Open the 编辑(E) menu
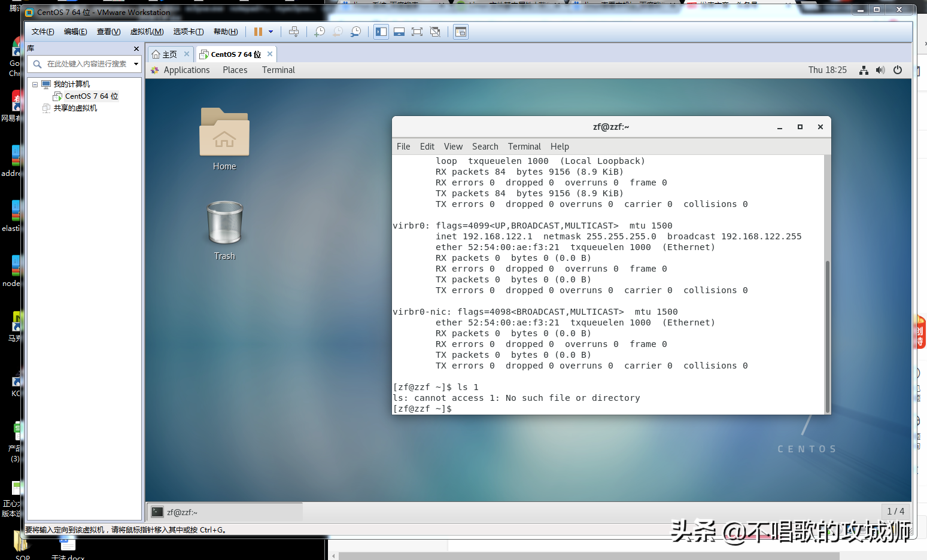927x560 pixels. 75,32
